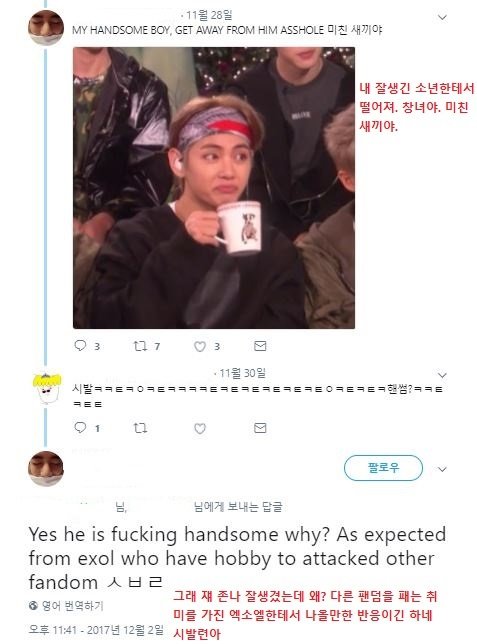Viewport: 477px width, 644px height.
Task: Like the 11월 30일 tweet
Action: click(200, 429)
